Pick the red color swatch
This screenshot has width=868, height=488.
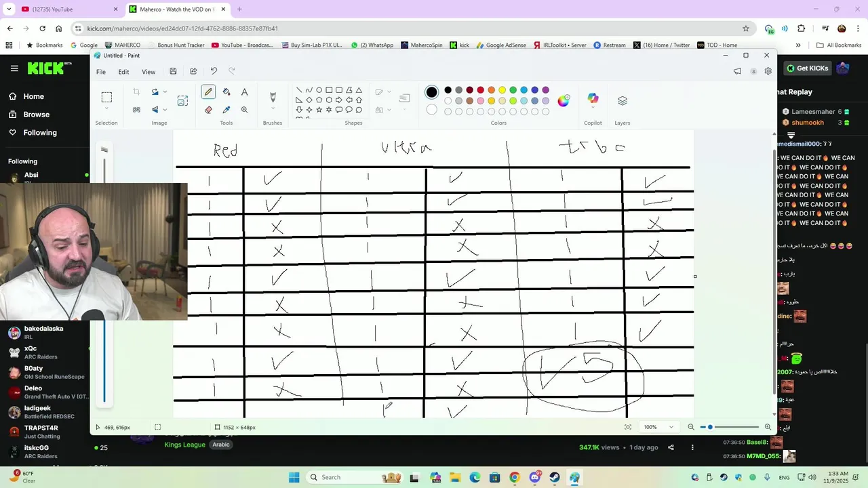coord(480,90)
